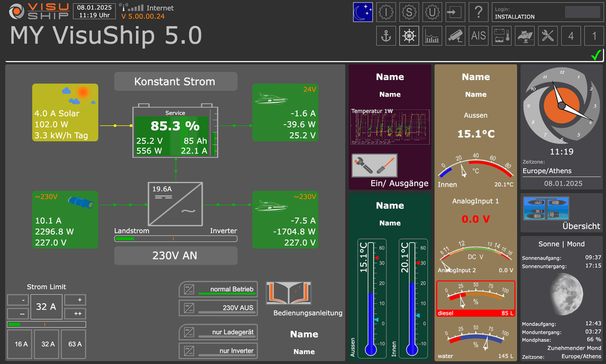The width and height of the screenshot is (606, 364).
Task: Click the Login INSTALLATION field
Action: [547, 13]
